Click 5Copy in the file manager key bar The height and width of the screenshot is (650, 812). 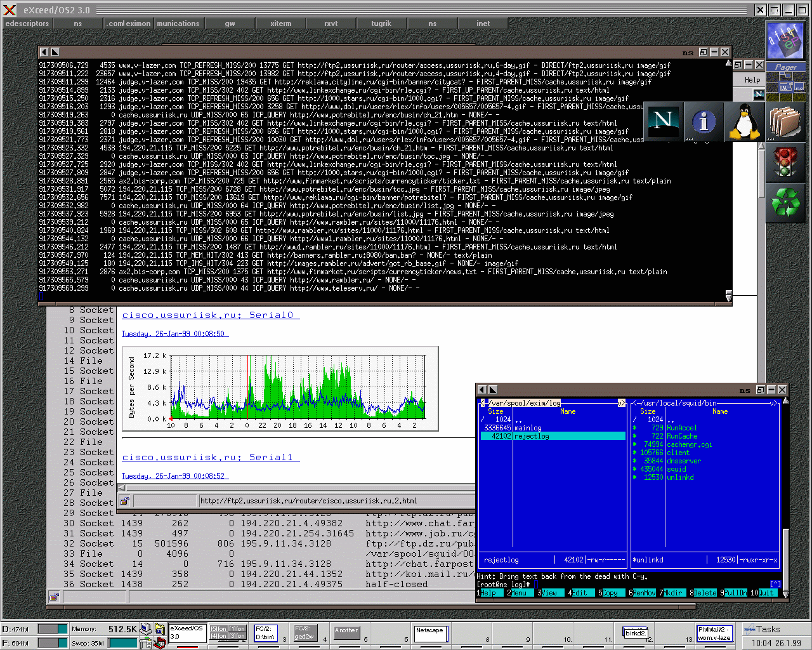610,593
